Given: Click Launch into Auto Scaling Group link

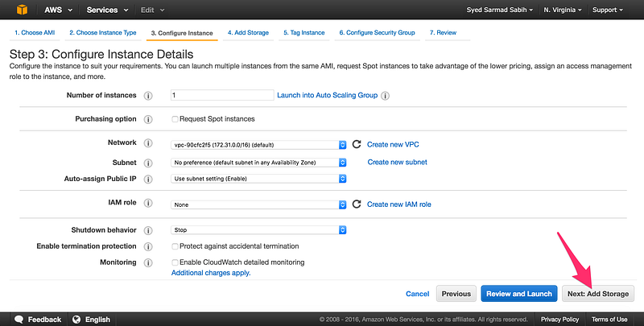Looking at the screenshot, I should tap(328, 95).
